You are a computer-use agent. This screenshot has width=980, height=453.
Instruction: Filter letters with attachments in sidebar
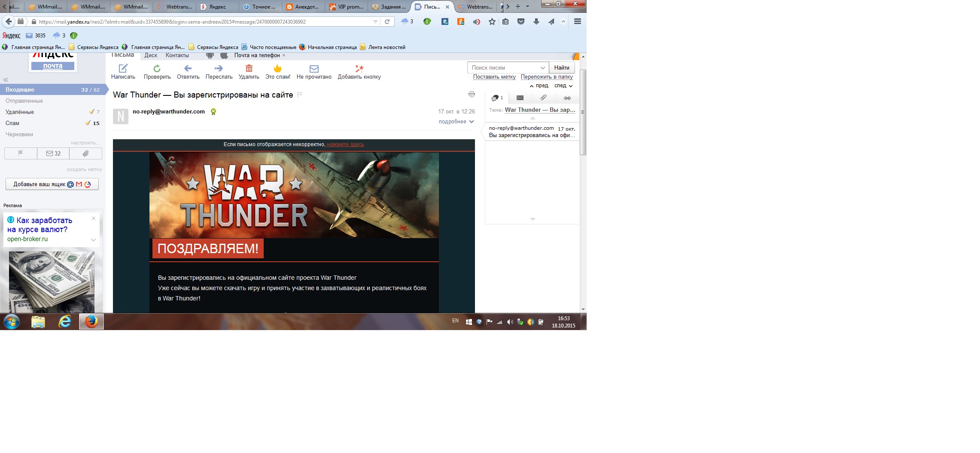pos(86,153)
